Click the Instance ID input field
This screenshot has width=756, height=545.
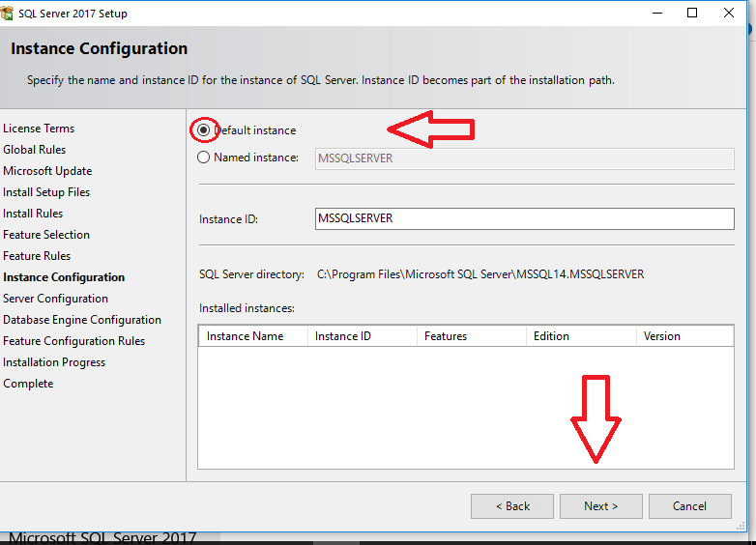[524, 219]
